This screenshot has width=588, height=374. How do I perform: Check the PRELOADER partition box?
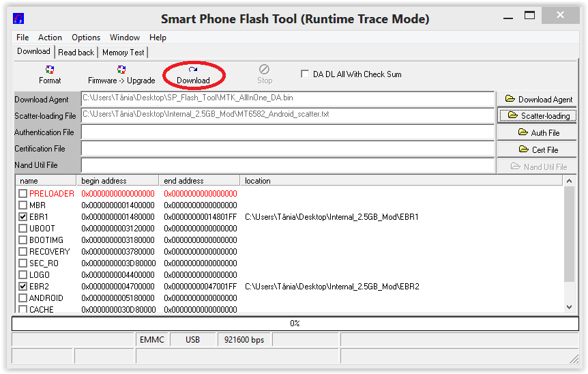pyautogui.click(x=23, y=194)
